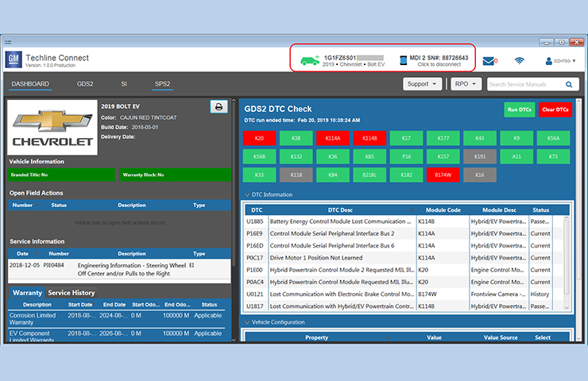Open the Service History tab
This screenshot has width=588, height=381.
(x=72, y=293)
